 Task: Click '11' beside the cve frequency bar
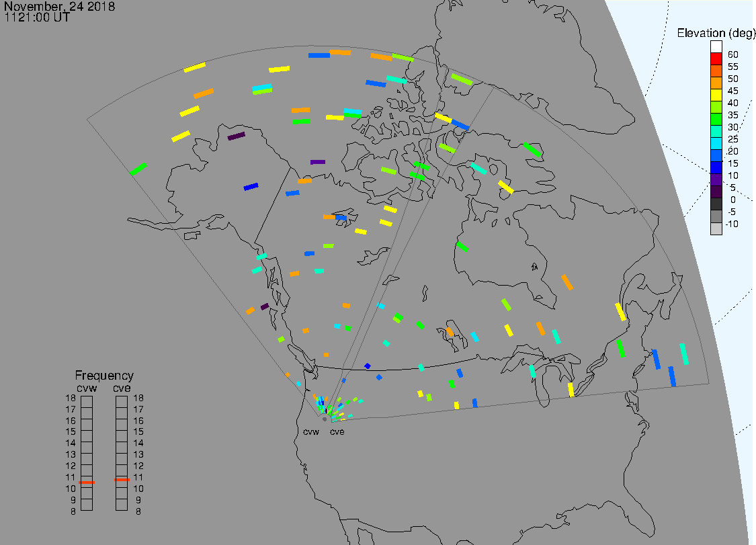(x=138, y=478)
